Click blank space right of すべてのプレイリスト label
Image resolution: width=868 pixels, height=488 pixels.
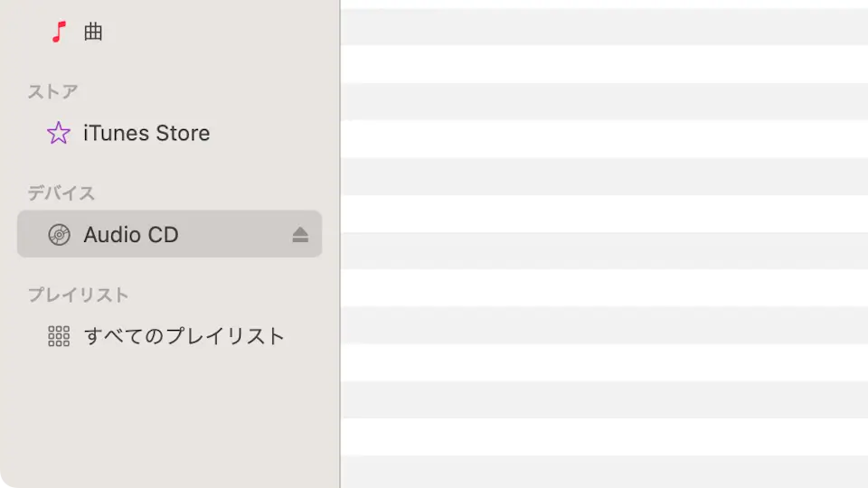point(307,336)
